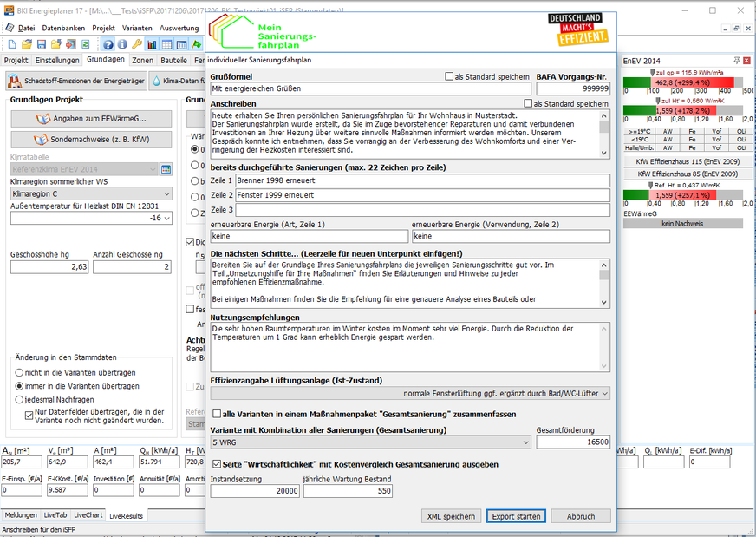Click the blue floppy disk save icon

[x=43, y=44]
